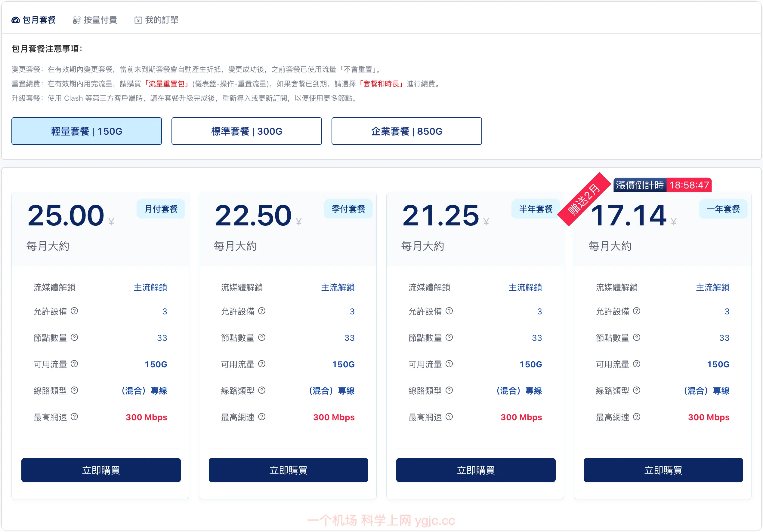The image size is (763, 532).
Task: Click help icon next to 最高網速 in monthly plan
Action: 74,417
